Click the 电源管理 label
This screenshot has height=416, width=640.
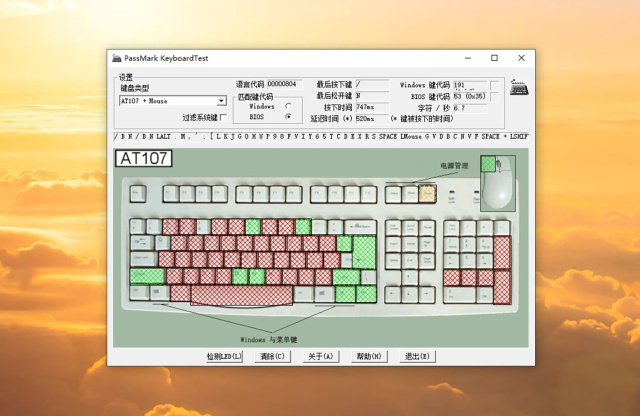[x=454, y=166]
